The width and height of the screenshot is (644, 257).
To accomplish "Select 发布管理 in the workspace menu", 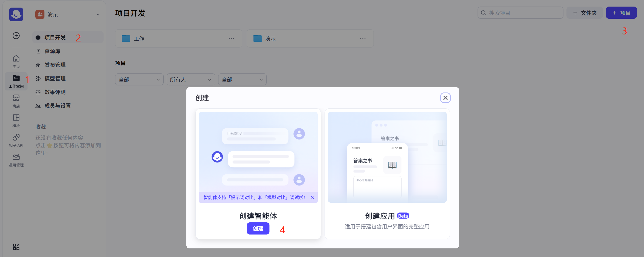I will click(55, 65).
